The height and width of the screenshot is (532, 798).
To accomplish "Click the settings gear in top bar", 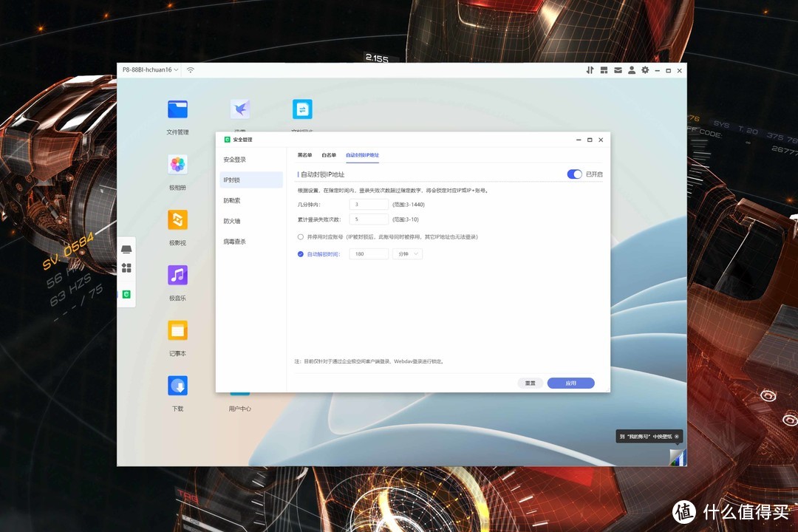I will point(645,70).
